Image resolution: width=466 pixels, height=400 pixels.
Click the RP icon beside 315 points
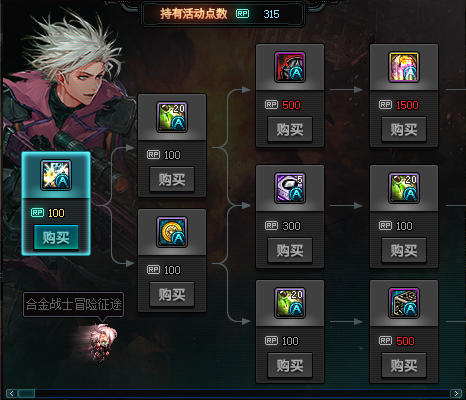242,14
